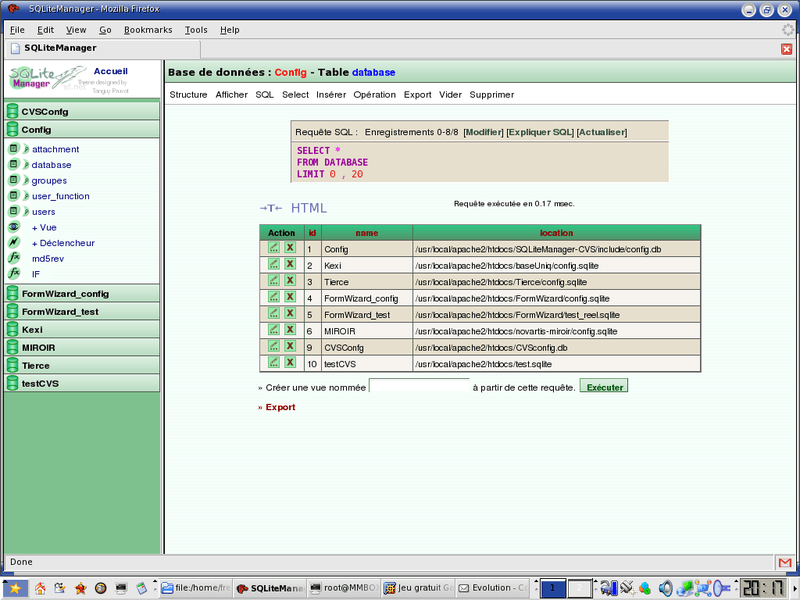Screen dimensions: 800x600
Task: Toggle full text display with the →T← control
Action: [x=270, y=208]
